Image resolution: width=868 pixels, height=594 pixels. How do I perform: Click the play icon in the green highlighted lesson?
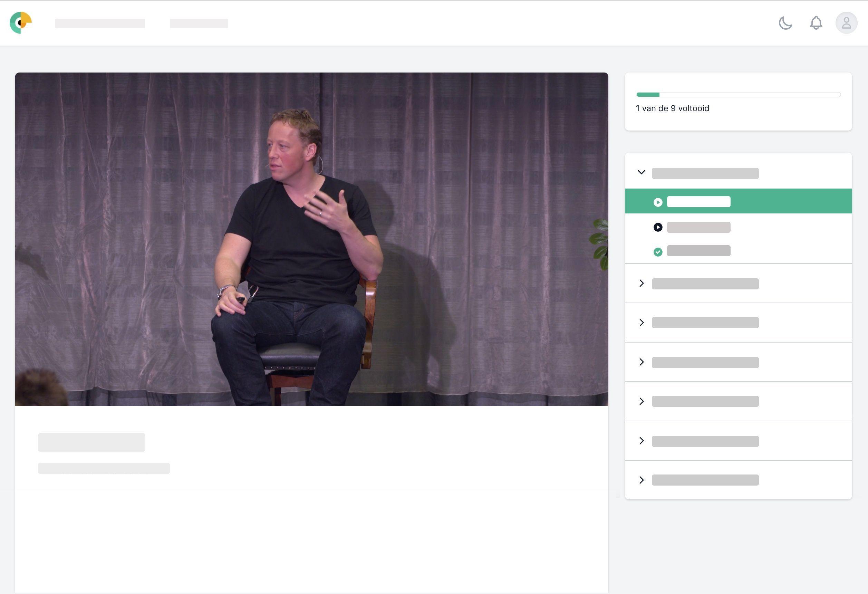[658, 202]
